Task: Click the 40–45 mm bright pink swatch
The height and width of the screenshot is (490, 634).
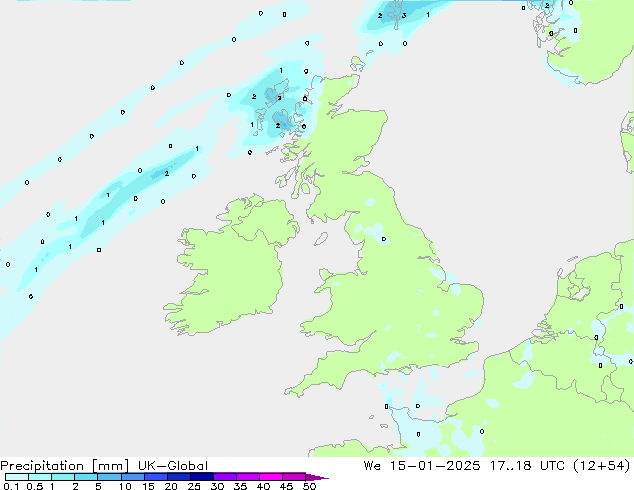Action: point(271,477)
